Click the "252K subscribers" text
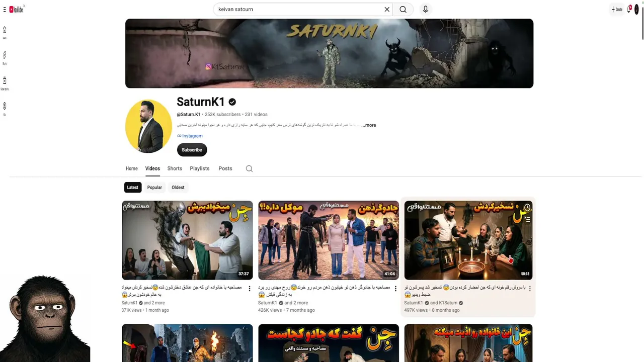Viewport: 644px width, 362px height. point(223,115)
